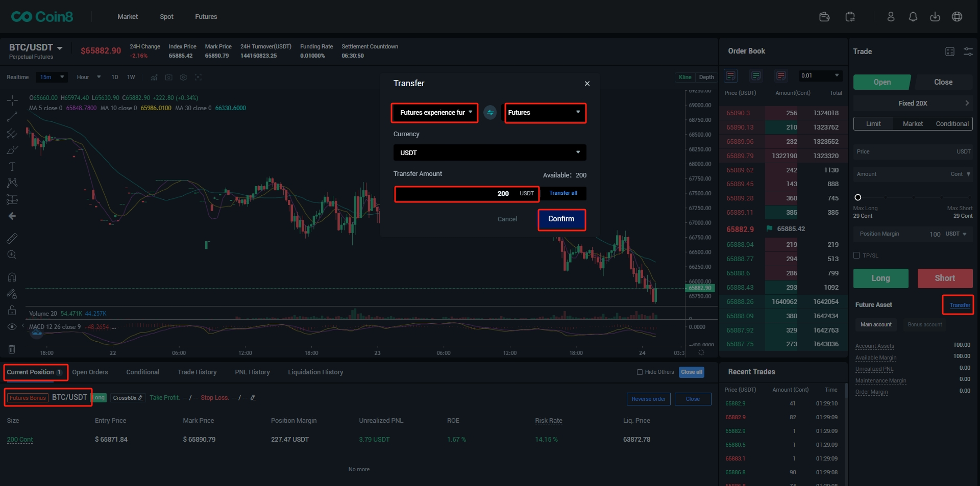This screenshot has height=486, width=980.
Task: Check the Hide Others checkbox
Action: pyautogui.click(x=640, y=372)
